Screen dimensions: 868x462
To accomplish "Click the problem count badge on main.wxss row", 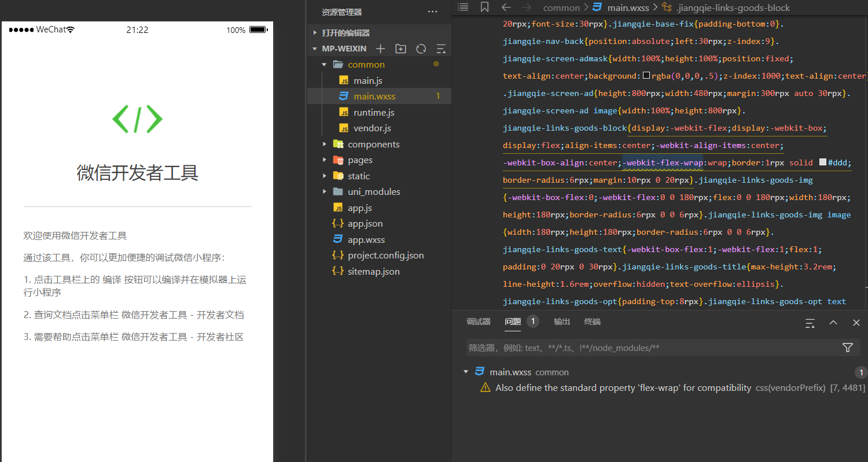I will [x=861, y=372].
